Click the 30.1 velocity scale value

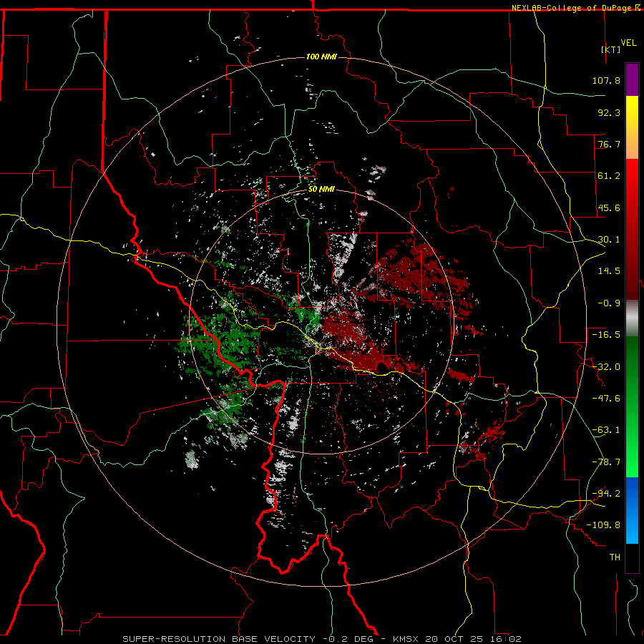[x=609, y=240]
